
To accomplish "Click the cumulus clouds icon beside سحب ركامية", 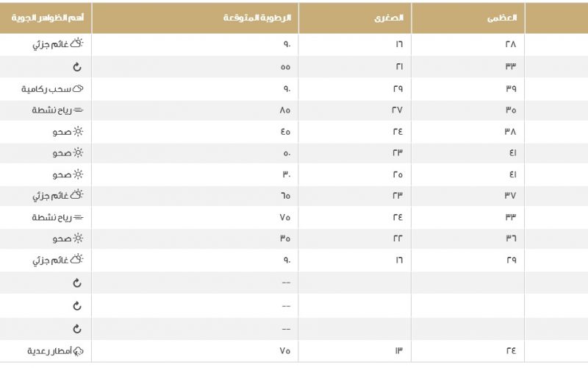I will coord(78,88).
